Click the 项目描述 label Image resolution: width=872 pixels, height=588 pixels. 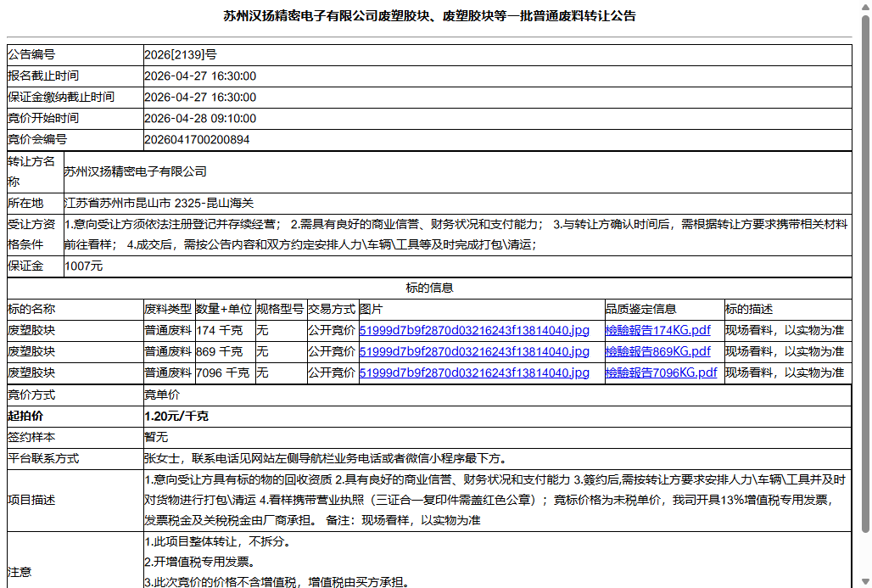(x=31, y=500)
